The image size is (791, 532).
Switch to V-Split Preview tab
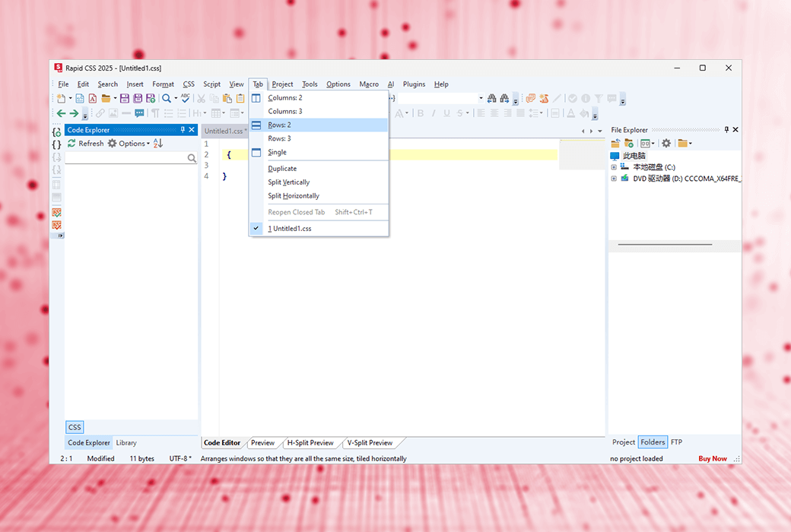pos(370,443)
